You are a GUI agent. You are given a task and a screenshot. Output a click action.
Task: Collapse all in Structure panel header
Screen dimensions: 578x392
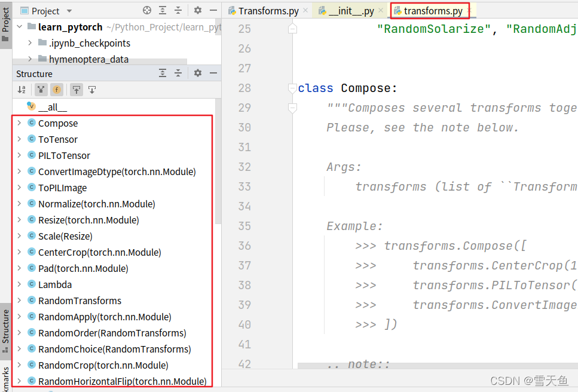[178, 73]
